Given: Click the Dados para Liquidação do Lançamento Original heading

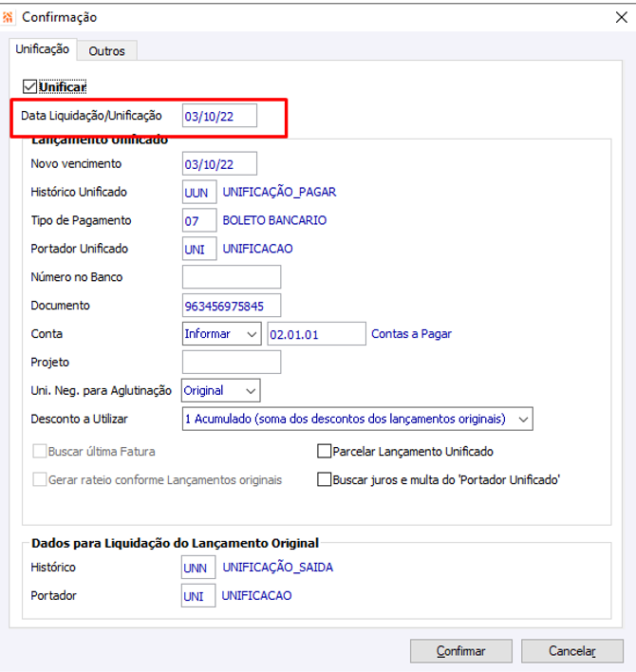Looking at the screenshot, I should click(x=175, y=544).
